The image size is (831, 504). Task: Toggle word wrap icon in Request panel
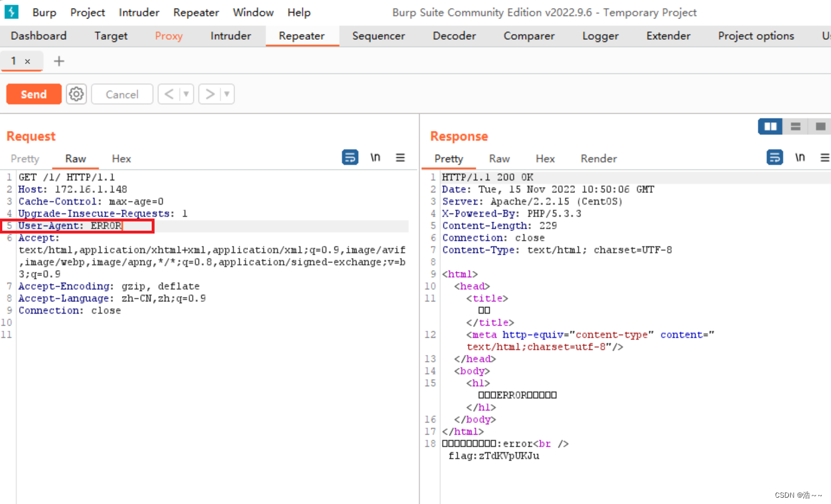coord(350,157)
